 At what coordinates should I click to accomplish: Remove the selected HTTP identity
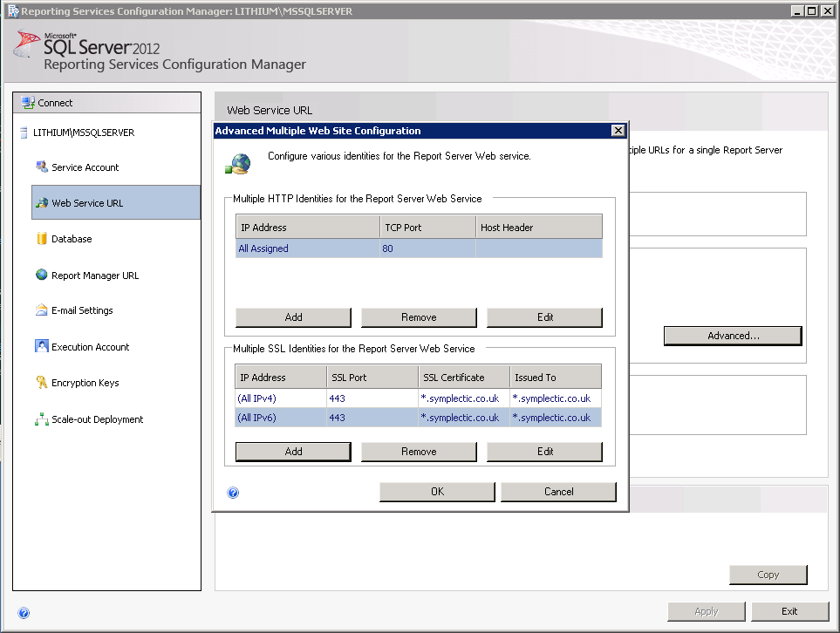click(x=419, y=317)
